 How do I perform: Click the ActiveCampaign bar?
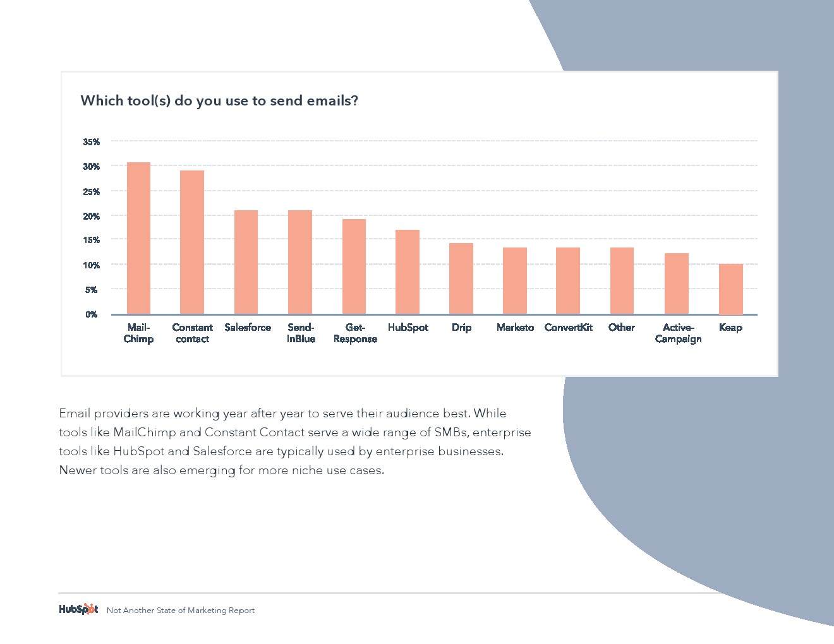(x=676, y=283)
